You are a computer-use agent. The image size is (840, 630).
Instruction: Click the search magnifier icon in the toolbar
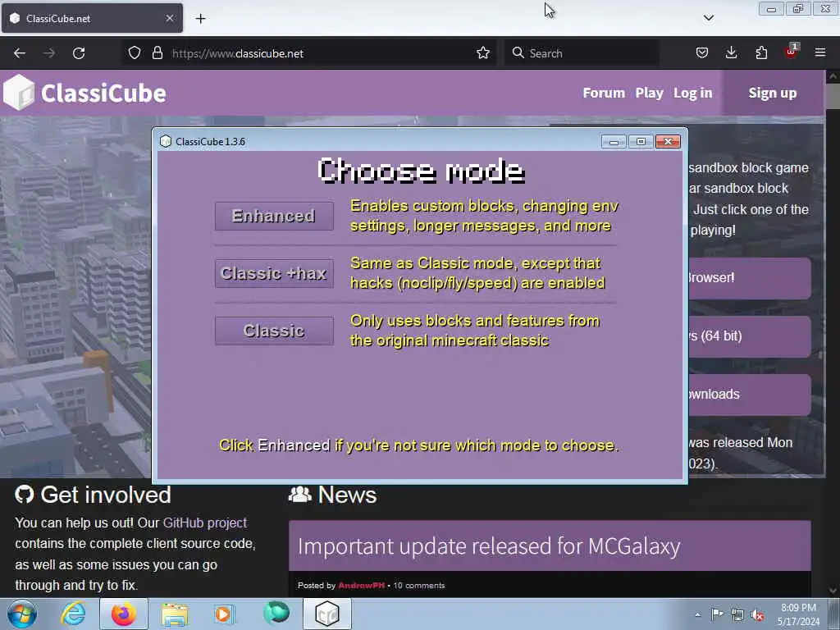coord(518,53)
